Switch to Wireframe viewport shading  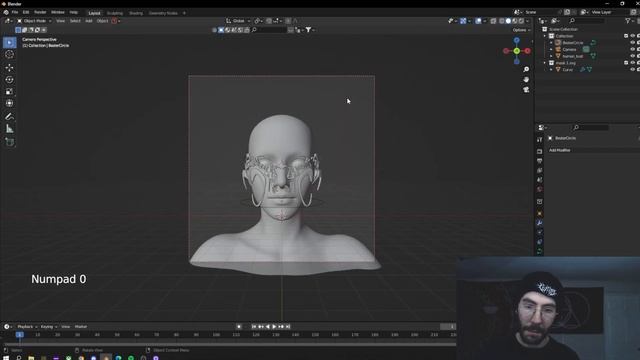click(x=502, y=21)
